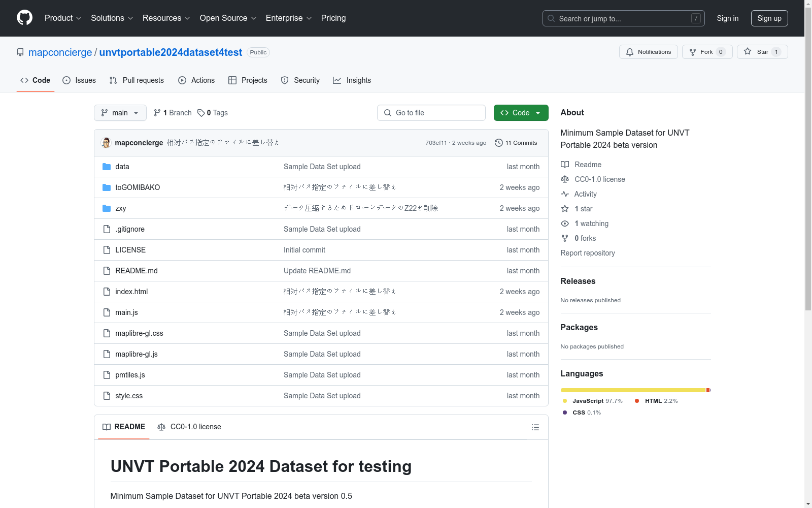Click the Notifications button
Viewport: 812px width, 508px height.
[649, 52]
